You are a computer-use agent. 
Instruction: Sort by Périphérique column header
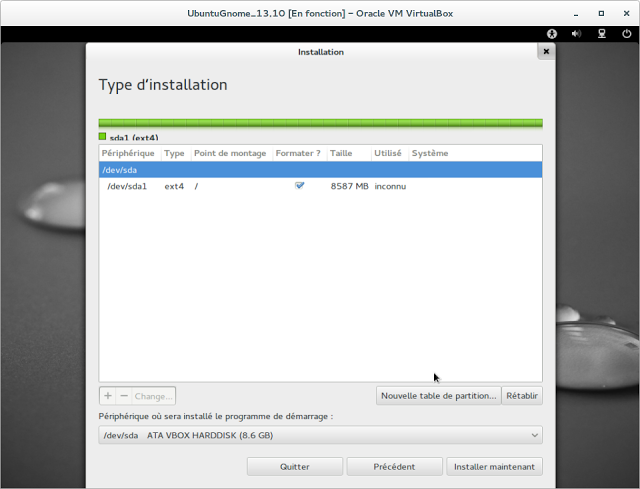[x=128, y=153]
